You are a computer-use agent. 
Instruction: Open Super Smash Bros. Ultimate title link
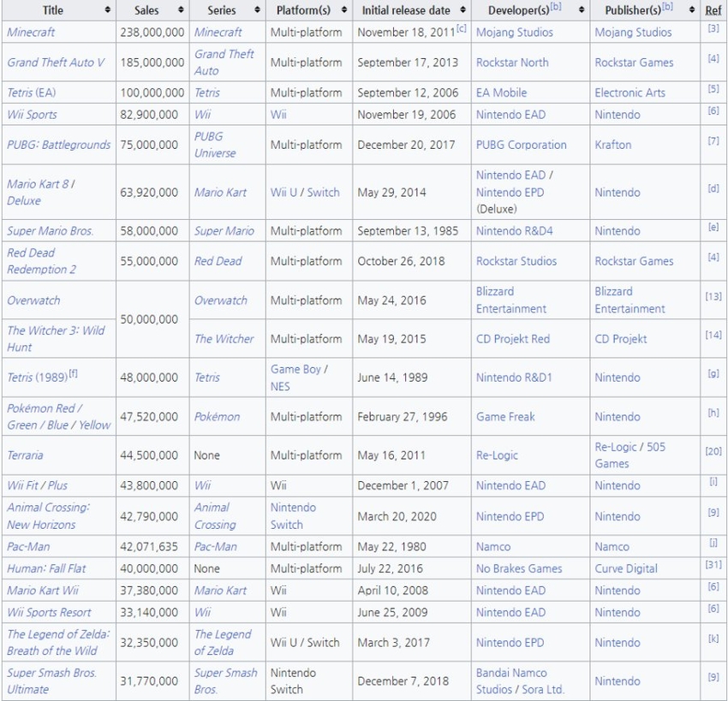pos(51,681)
